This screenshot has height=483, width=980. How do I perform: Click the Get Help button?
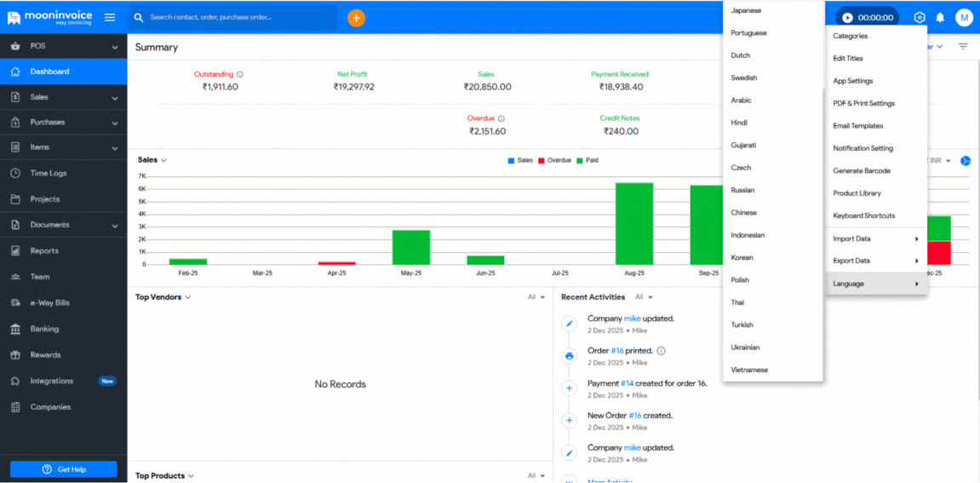(64, 469)
